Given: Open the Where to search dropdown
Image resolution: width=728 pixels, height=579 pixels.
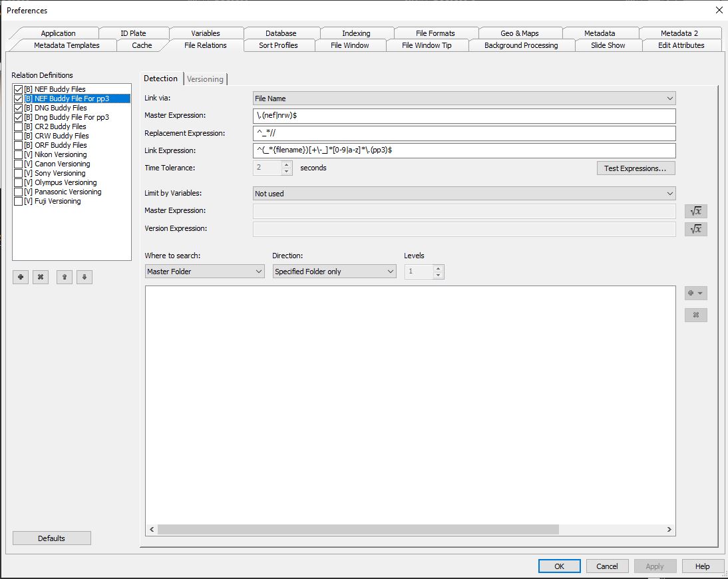Looking at the screenshot, I should pos(204,272).
